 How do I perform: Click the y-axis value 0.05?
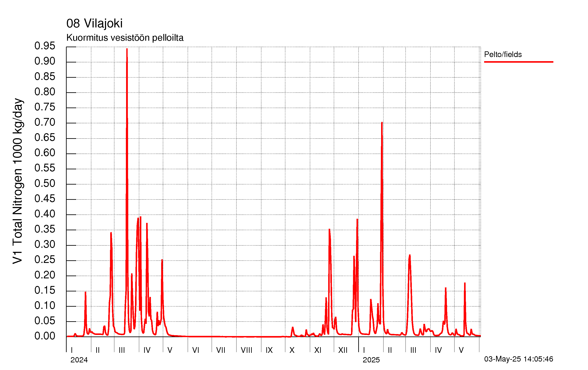45,321
